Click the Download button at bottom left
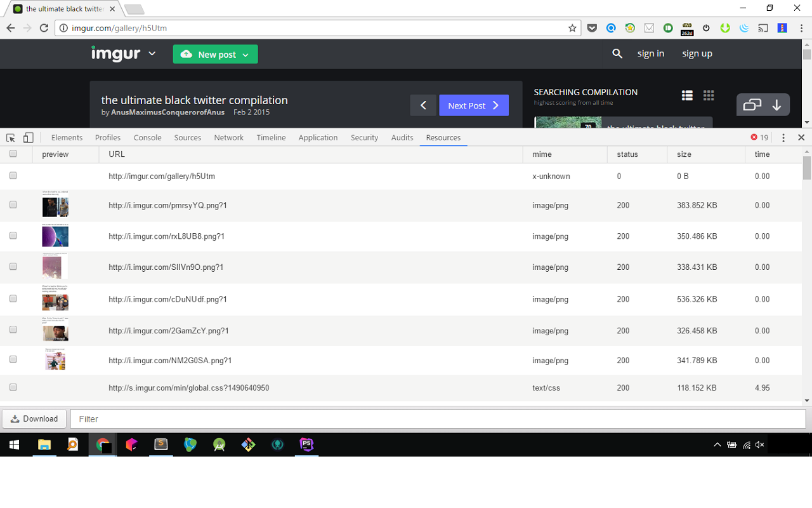 pyautogui.click(x=34, y=418)
